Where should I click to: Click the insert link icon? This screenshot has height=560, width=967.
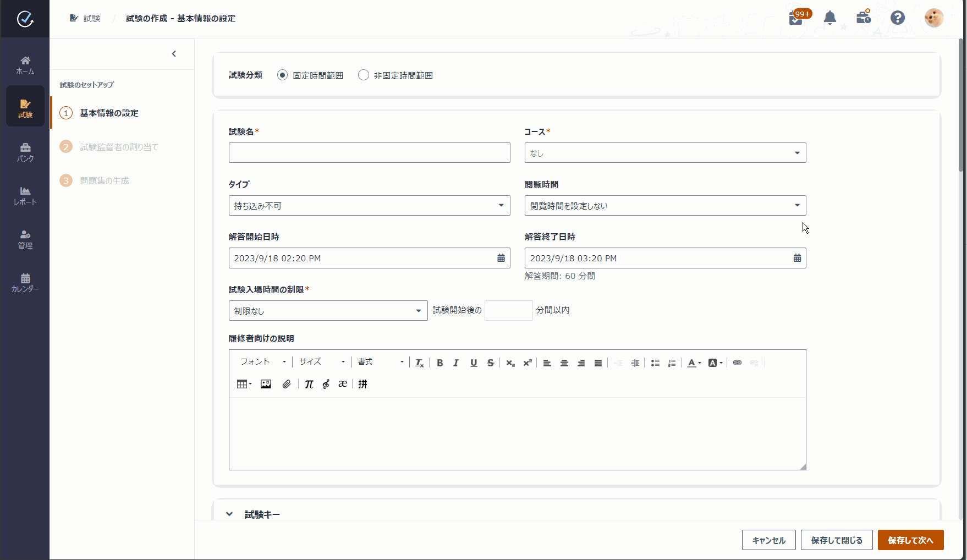(737, 363)
